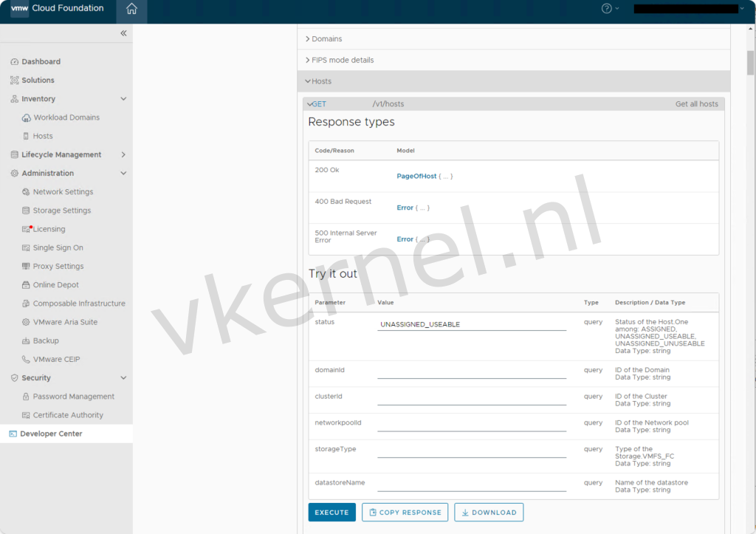Click the EXECUTE button
Viewport: 756px width, 534px height.
(331, 512)
